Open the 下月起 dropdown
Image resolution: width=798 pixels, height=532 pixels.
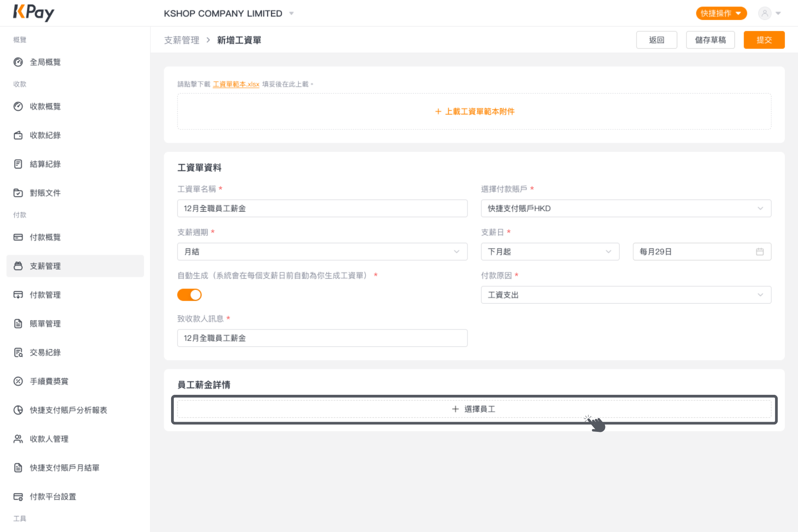point(550,252)
